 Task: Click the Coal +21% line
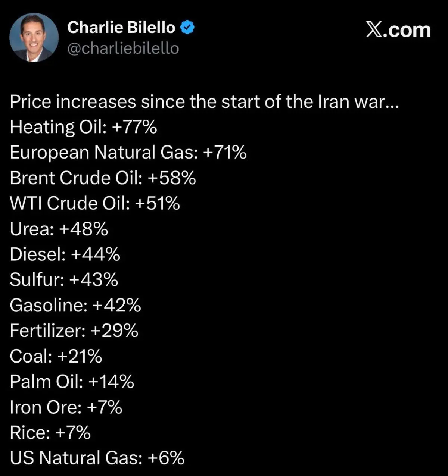tap(56, 356)
